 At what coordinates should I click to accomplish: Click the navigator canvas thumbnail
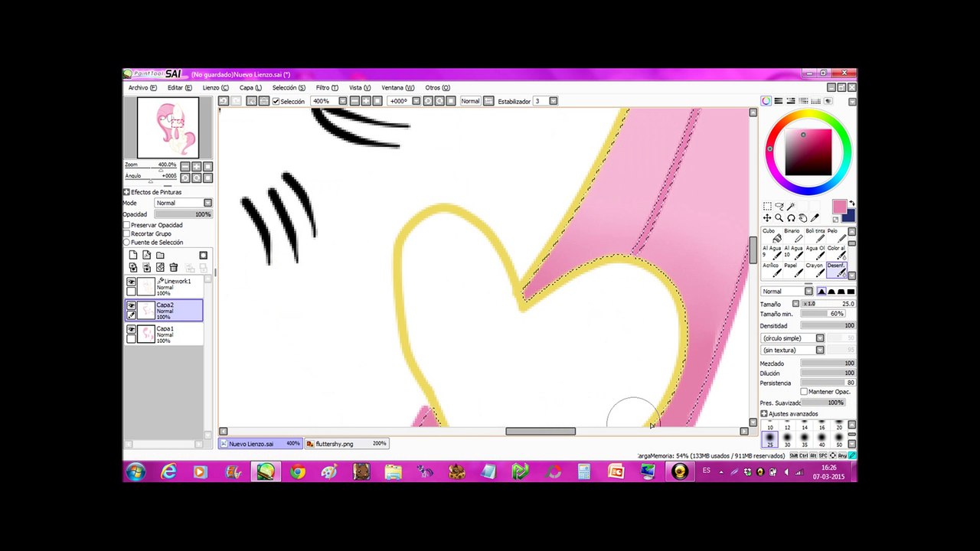click(x=168, y=128)
